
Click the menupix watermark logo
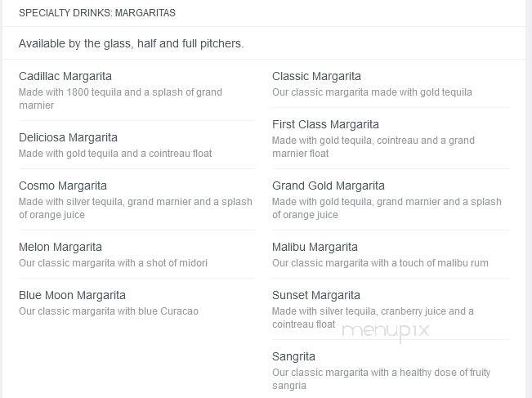tap(386, 331)
